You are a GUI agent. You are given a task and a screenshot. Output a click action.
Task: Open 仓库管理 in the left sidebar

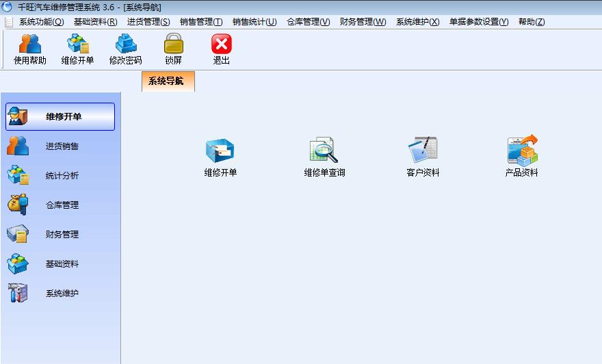pos(60,205)
